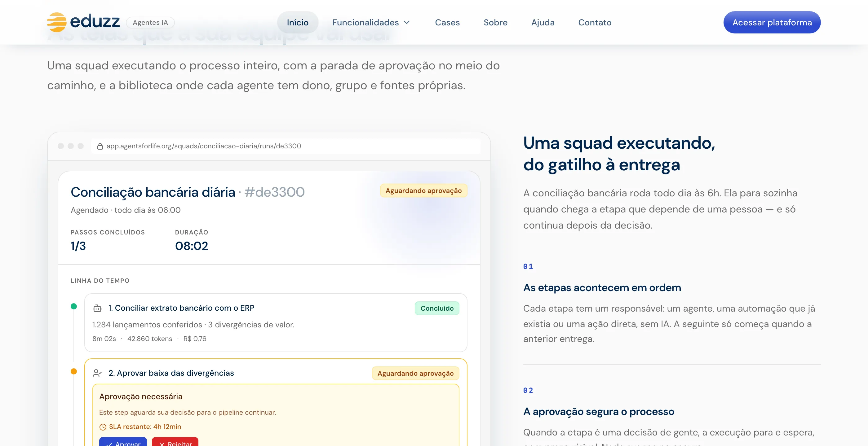
Task: Click the SLA restante: 4h 12min text
Action: click(x=145, y=427)
